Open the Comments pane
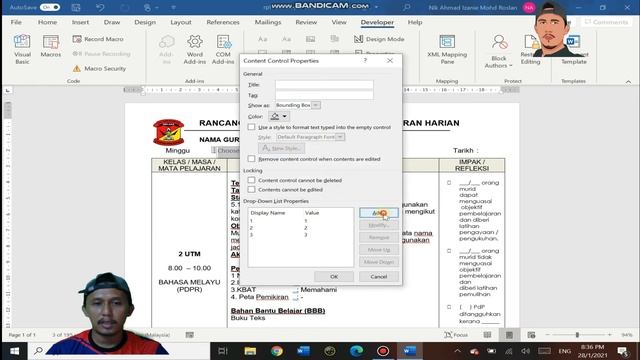 607,22
